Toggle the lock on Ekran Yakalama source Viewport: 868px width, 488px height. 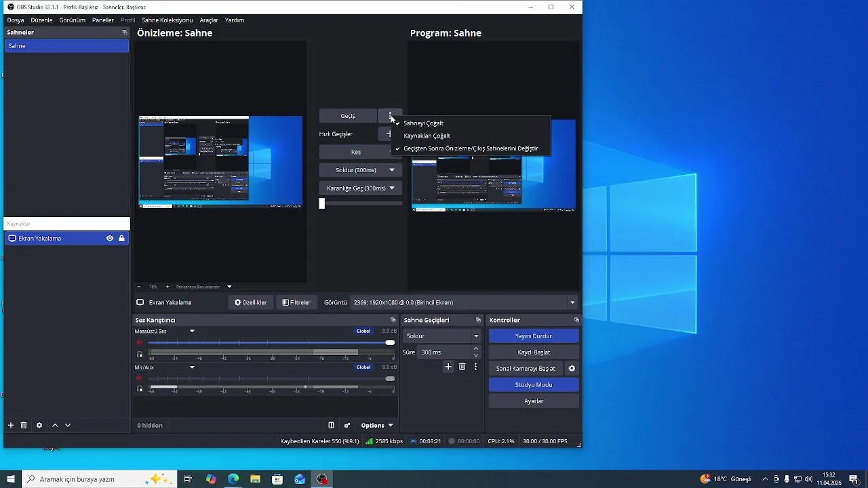point(121,239)
